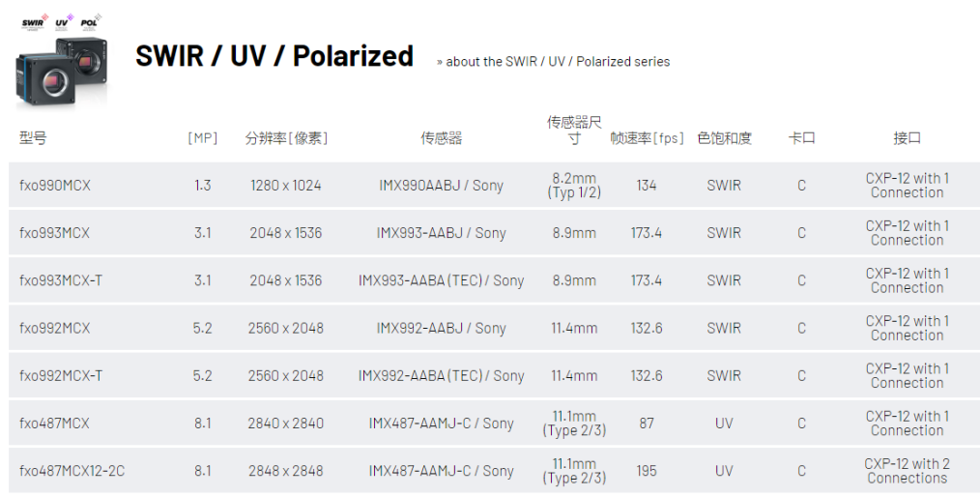Viewport: 980px width, 497px height.
Task: Sort by 帧速率[fps] column header
Action: (x=647, y=138)
